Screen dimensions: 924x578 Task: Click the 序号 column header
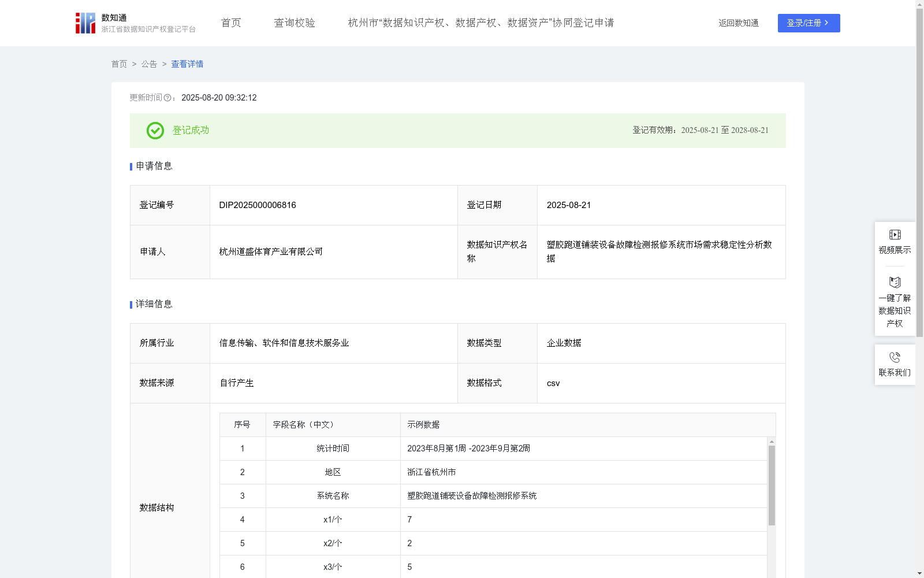(x=242, y=425)
